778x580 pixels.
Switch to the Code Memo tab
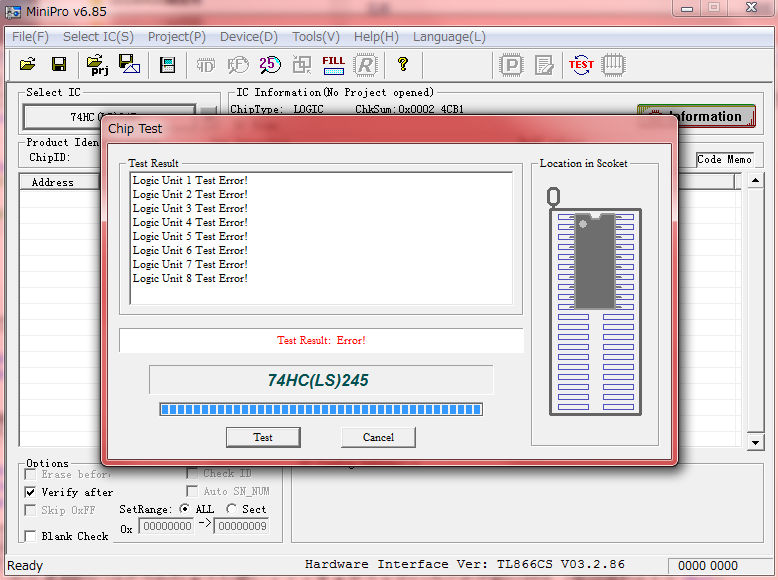[x=724, y=159]
